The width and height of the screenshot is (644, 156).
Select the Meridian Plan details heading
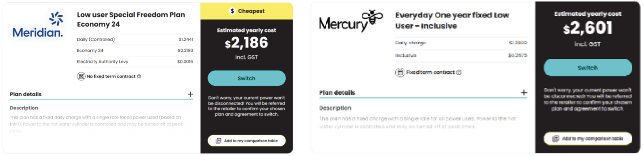click(x=26, y=94)
